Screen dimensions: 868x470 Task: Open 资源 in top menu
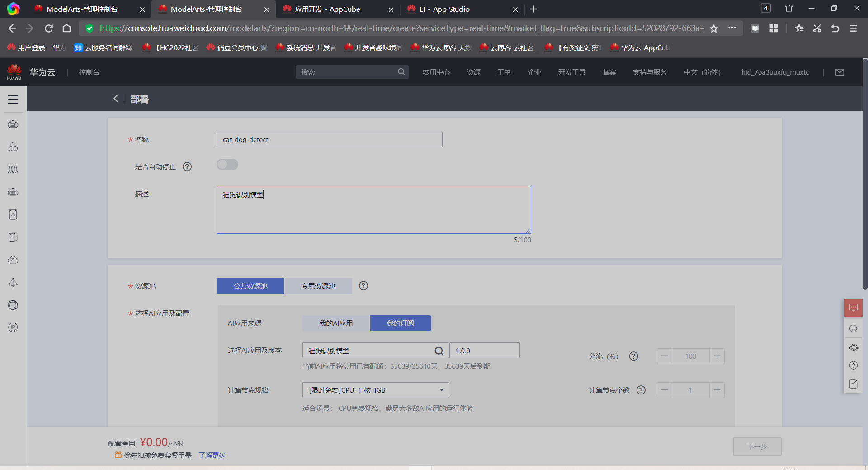474,72
